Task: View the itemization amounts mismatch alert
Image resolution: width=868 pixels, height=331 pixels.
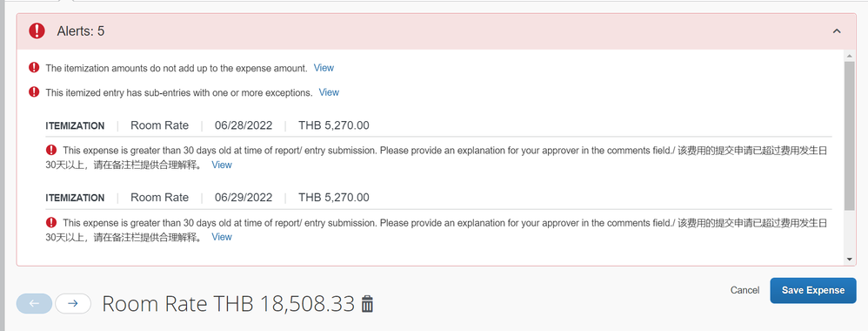Action: tap(324, 68)
